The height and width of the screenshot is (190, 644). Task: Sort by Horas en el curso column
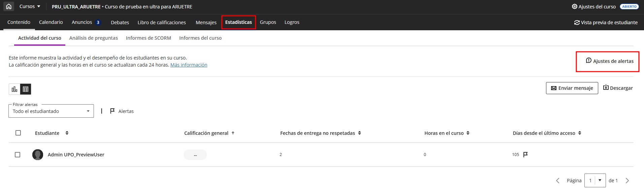(468, 133)
